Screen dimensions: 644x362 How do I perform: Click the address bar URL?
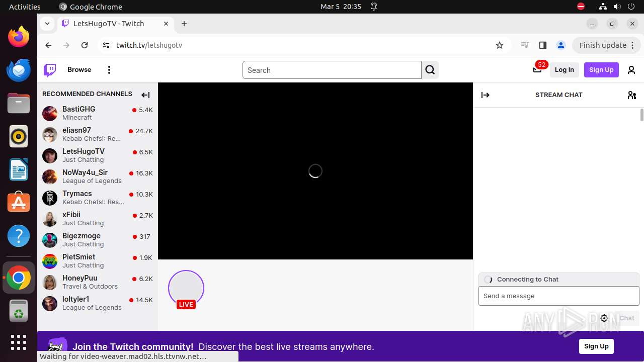(x=149, y=45)
